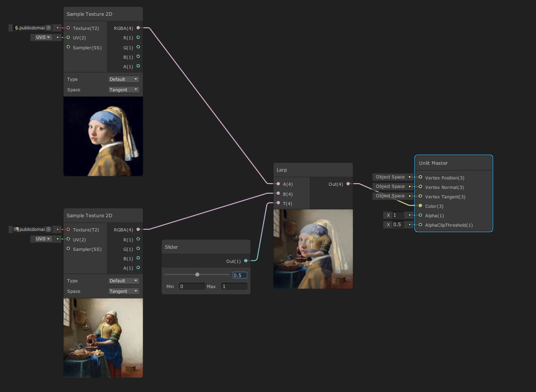
Task: Open the bottom node's UV0 channel dropdown
Action: [43, 239]
